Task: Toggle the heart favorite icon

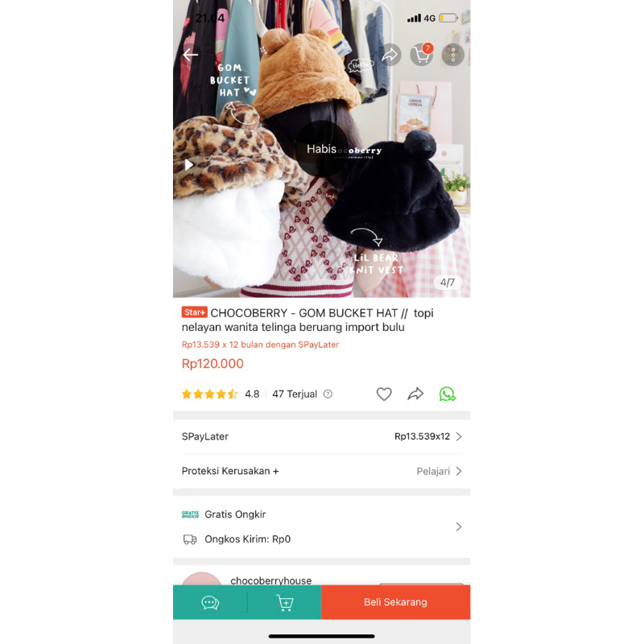Action: 384,394
